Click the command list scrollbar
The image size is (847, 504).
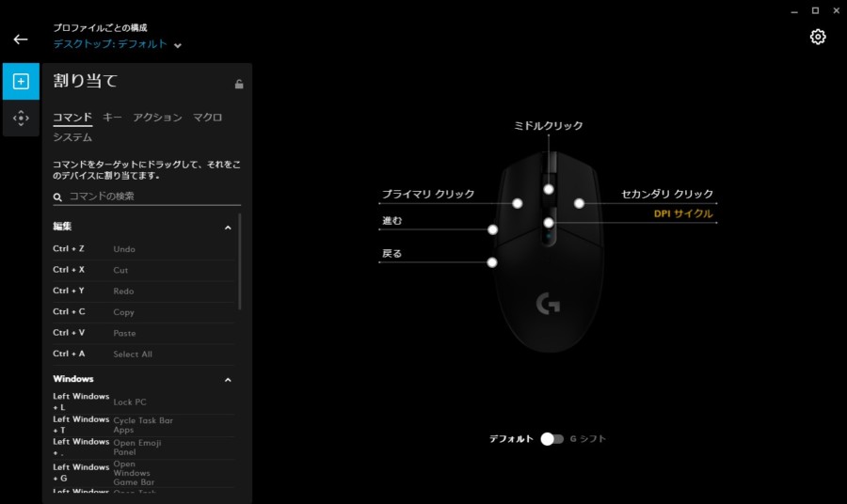[x=239, y=263]
